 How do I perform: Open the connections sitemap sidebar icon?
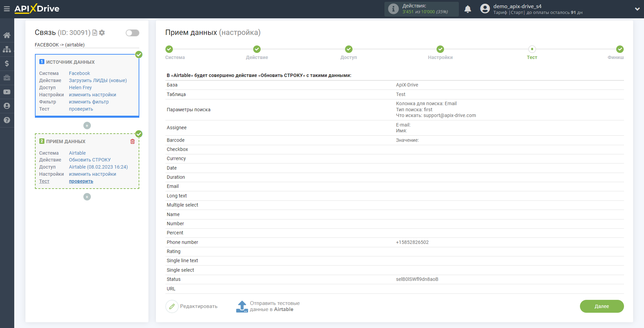click(7, 50)
